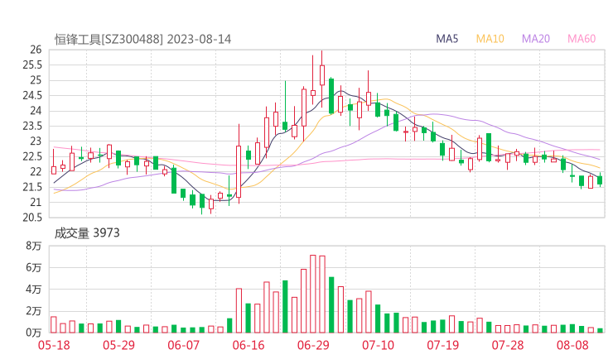613x364 pixels.
Task: Click the 26 price axis value
Action: [36, 50]
